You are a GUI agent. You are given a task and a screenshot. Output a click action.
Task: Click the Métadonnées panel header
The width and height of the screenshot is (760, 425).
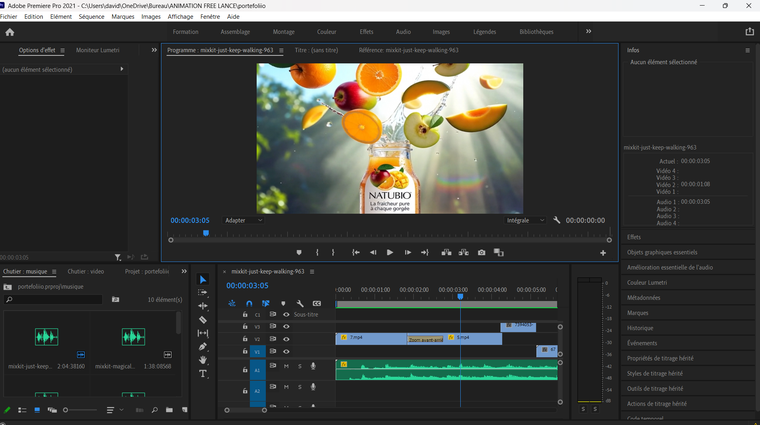pyautogui.click(x=644, y=297)
